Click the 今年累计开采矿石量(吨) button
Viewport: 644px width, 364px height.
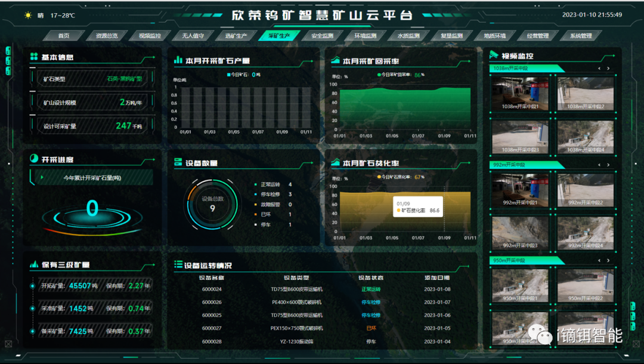pyautogui.click(x=92, y=178)
